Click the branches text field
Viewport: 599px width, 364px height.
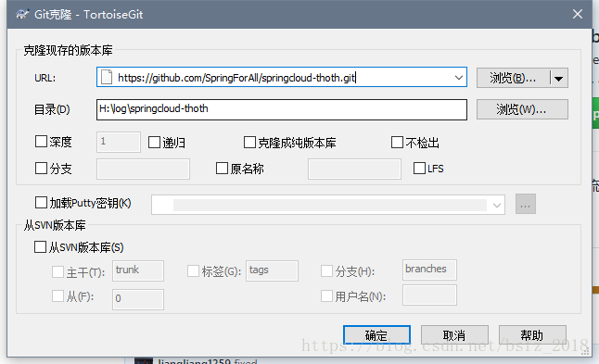(x=429, y=270)
